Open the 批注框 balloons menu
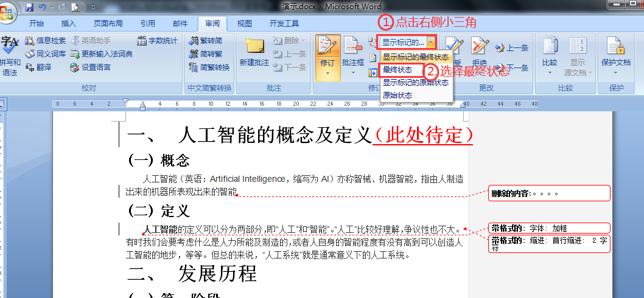 353,56
